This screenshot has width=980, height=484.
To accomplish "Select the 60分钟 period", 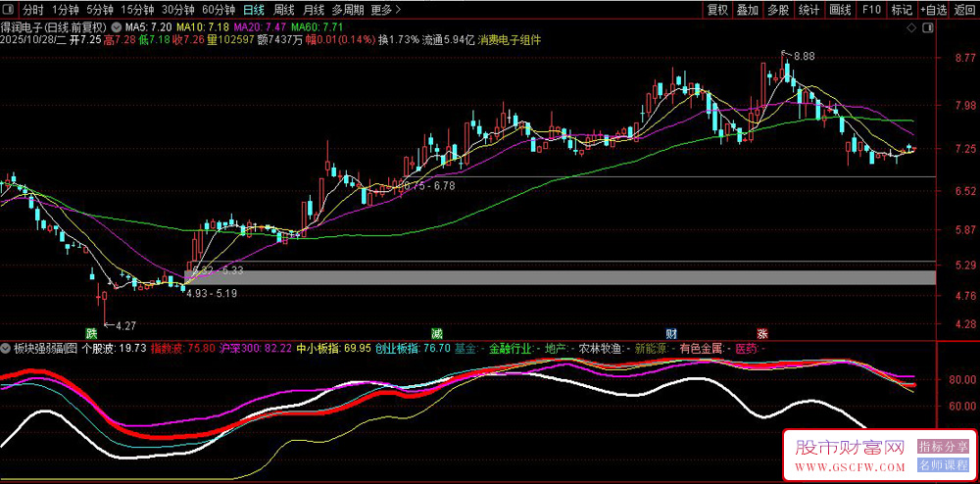I will click(219, 10).
